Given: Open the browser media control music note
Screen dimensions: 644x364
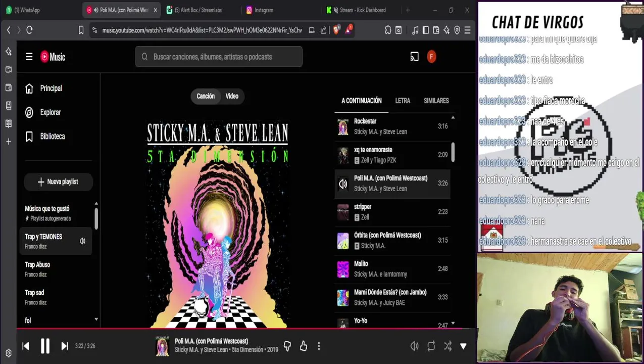Looking at the screenshot, I should tap(415, 30).
